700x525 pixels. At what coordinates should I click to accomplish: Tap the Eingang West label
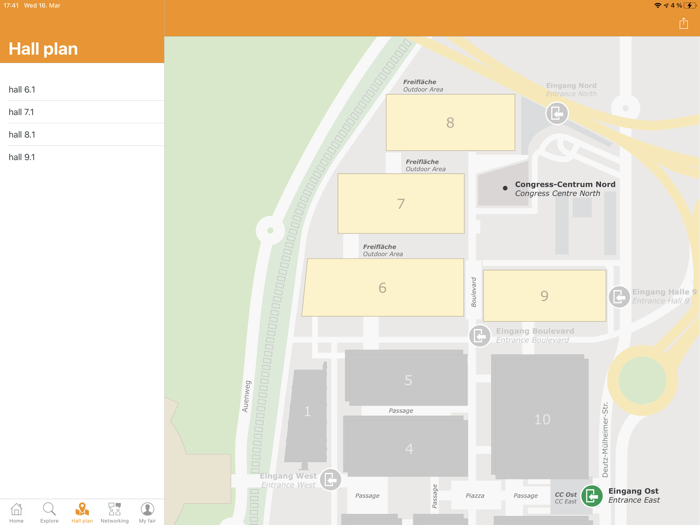point(288,476)
